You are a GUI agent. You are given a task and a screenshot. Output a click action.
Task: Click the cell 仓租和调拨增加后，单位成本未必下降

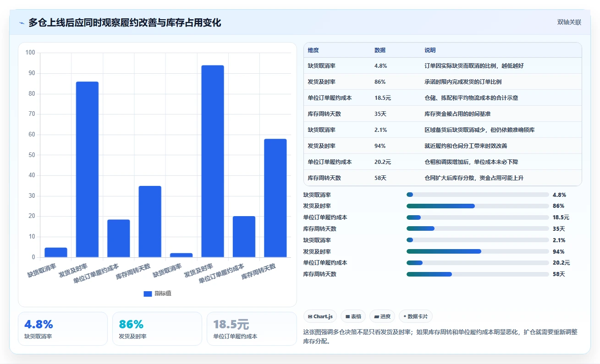click(x=472, y=162)
